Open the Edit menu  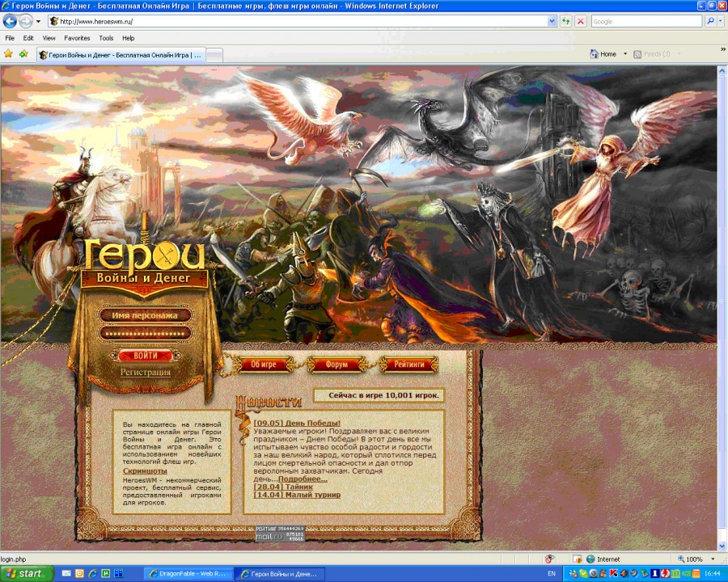28,38
